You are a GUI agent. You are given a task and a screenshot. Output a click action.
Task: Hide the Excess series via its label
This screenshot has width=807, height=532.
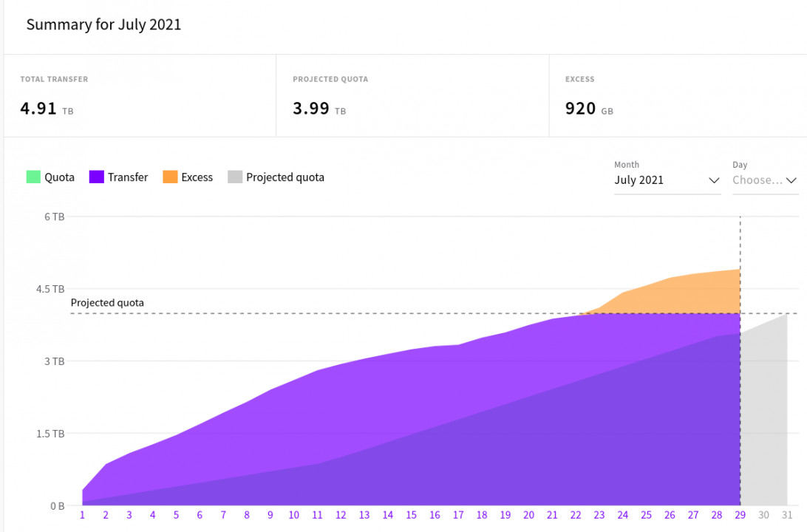197,177
